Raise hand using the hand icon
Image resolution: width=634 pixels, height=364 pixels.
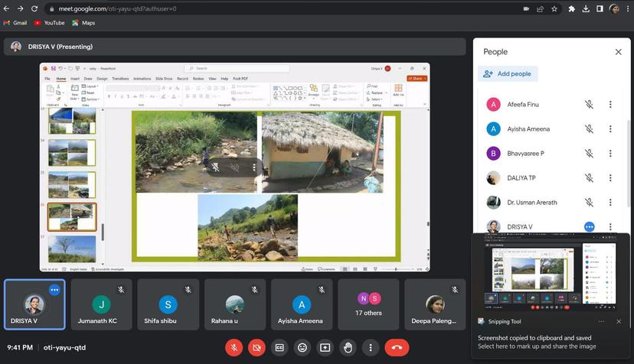[x=348, y=347]
